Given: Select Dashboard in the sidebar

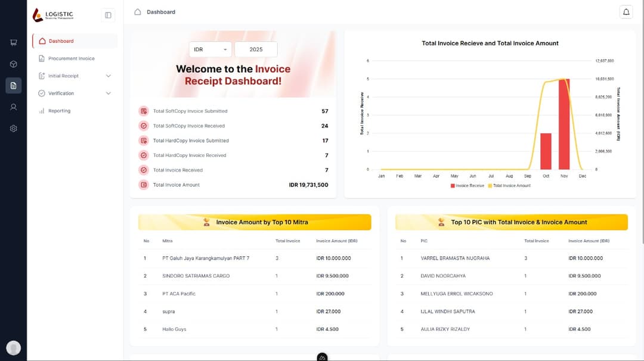Looking at the screenshot, I should (x=61, y=41).
